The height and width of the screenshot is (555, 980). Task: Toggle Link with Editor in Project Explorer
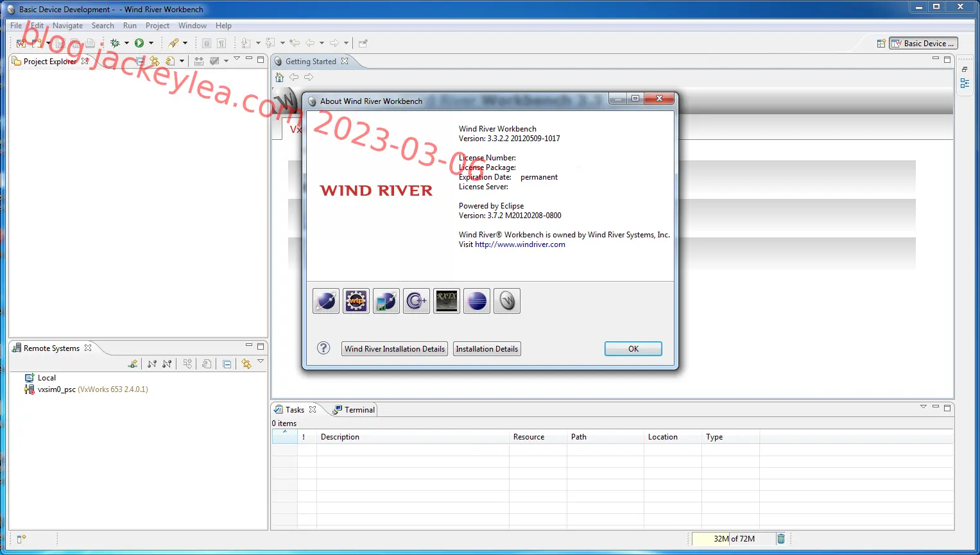(155, 61)
